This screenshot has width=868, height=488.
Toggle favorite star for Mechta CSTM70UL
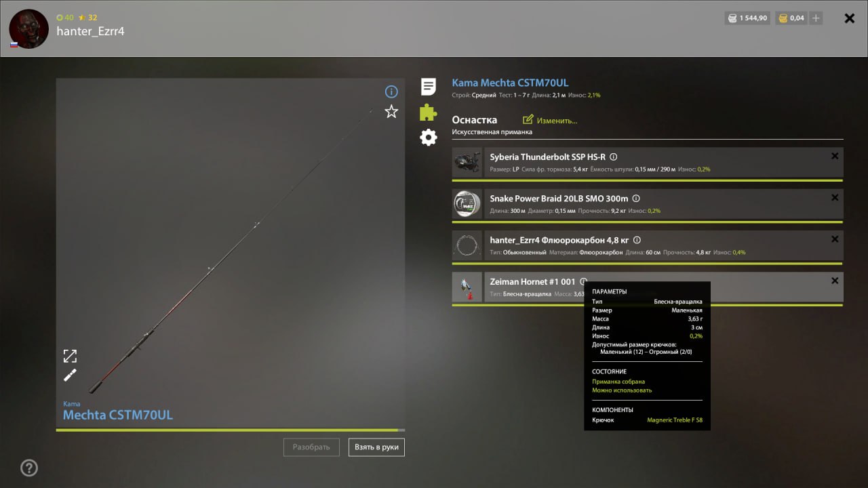[391, 112]
